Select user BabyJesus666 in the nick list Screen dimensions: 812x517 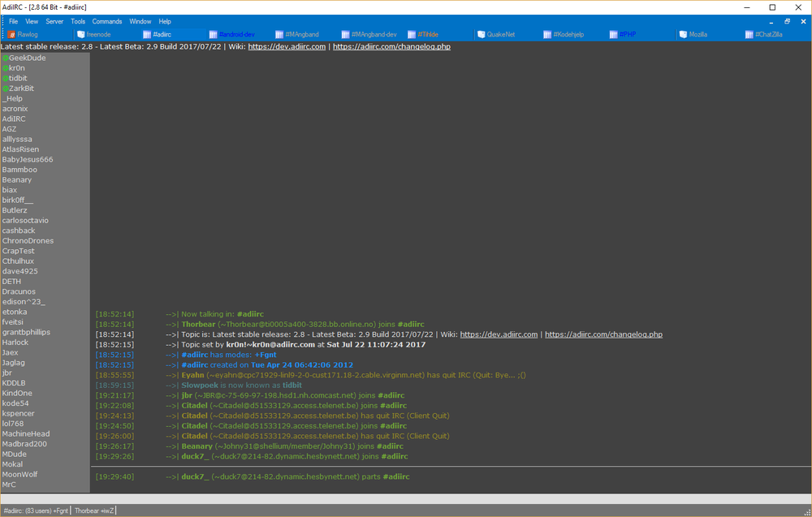[28, 160]
